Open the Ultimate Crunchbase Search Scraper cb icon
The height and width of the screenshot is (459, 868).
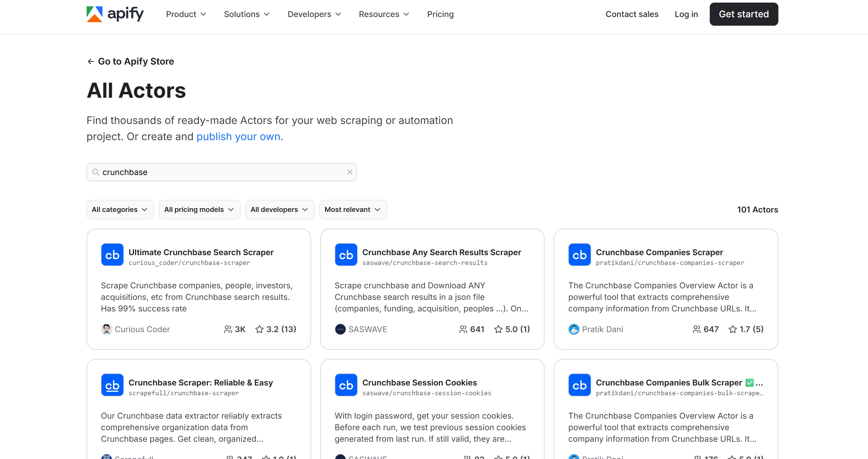pos(112,255)
